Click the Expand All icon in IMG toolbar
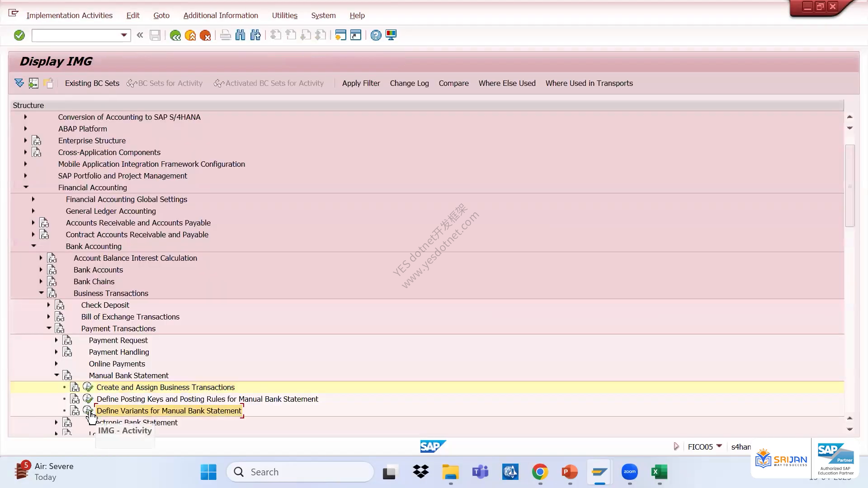 19,83
